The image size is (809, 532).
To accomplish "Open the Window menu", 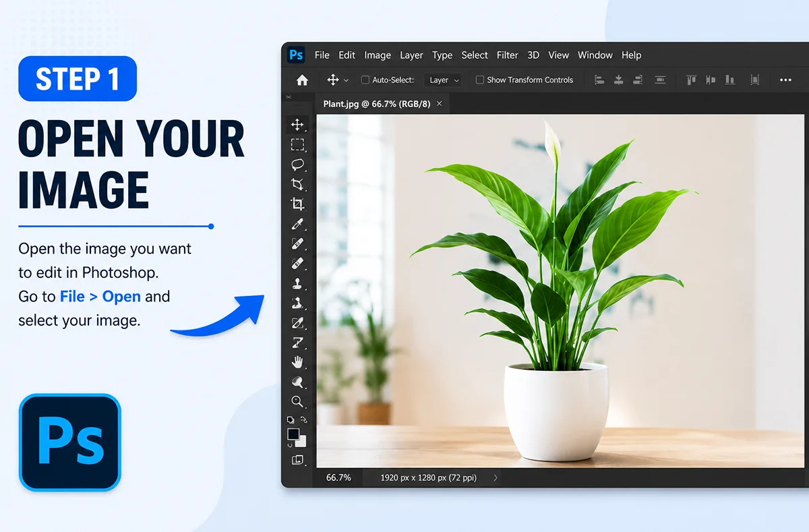I will pyautogui.click(x=595, y=55).
